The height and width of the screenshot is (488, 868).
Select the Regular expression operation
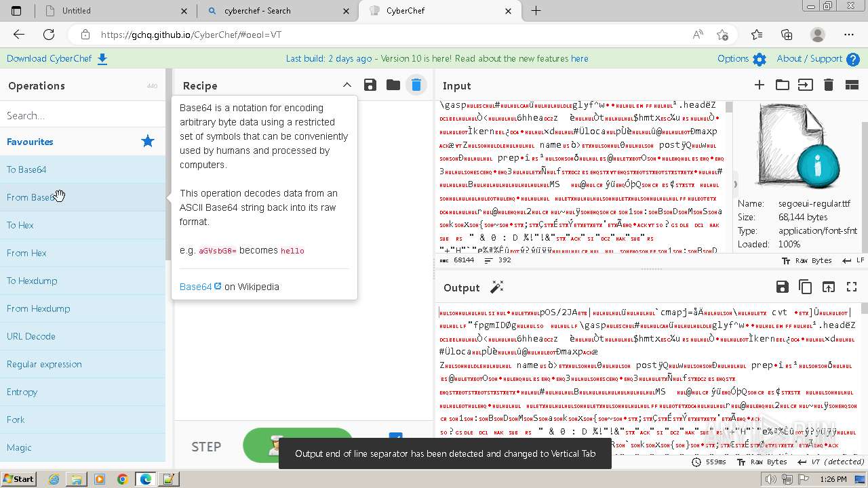pyautogui.click(x=83, y=364)
